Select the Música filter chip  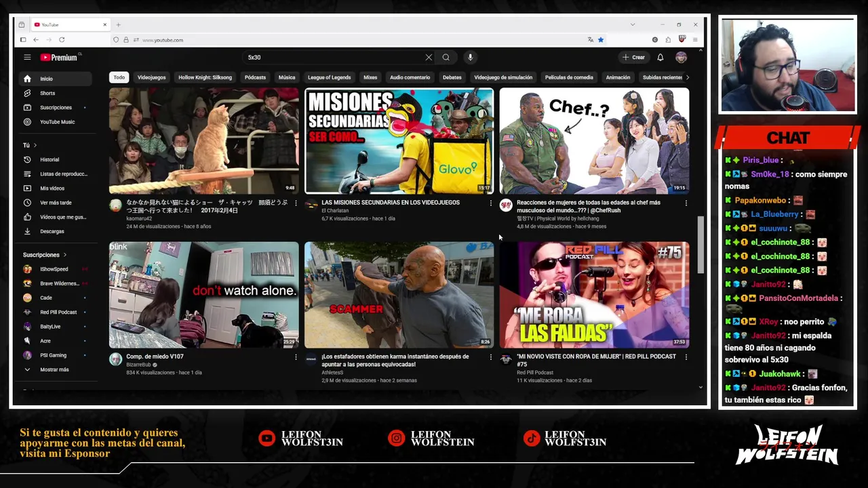point(287,77)
